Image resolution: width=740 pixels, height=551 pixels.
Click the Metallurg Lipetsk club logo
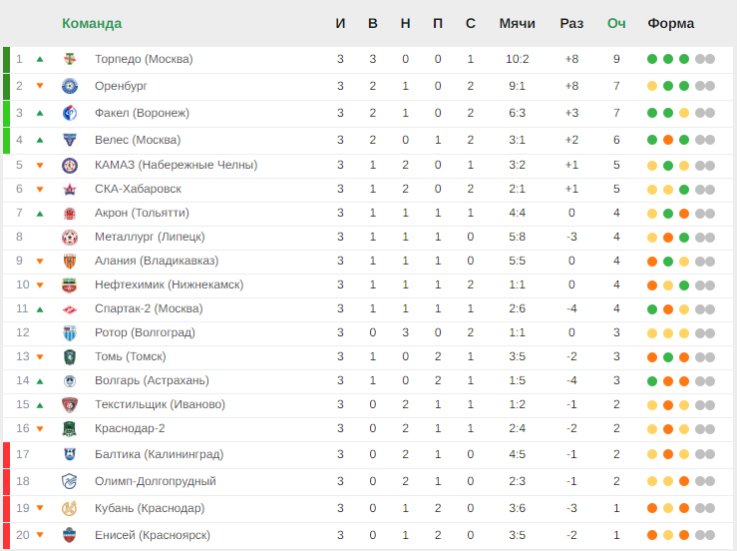click(x=69, y=237)
